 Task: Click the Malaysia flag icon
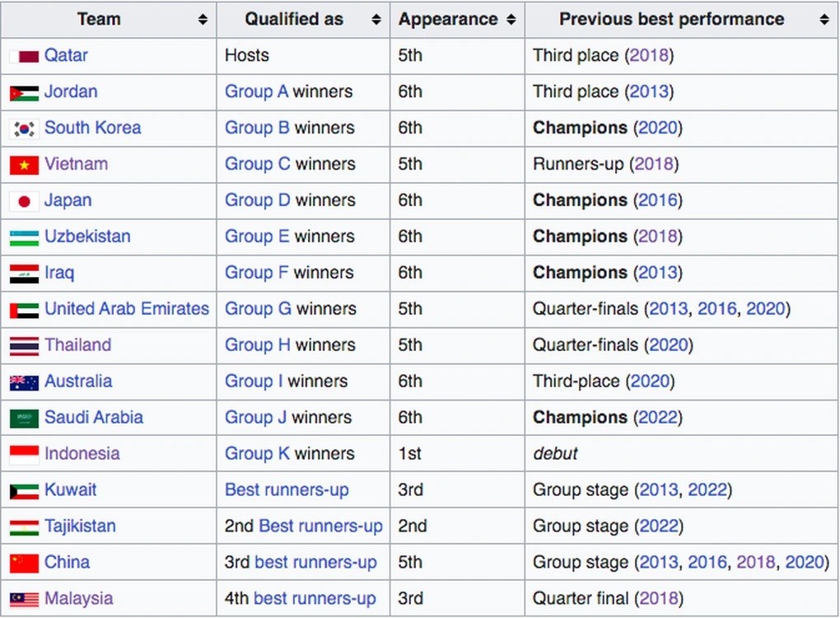pyautogui.click(x=24, y=600)
